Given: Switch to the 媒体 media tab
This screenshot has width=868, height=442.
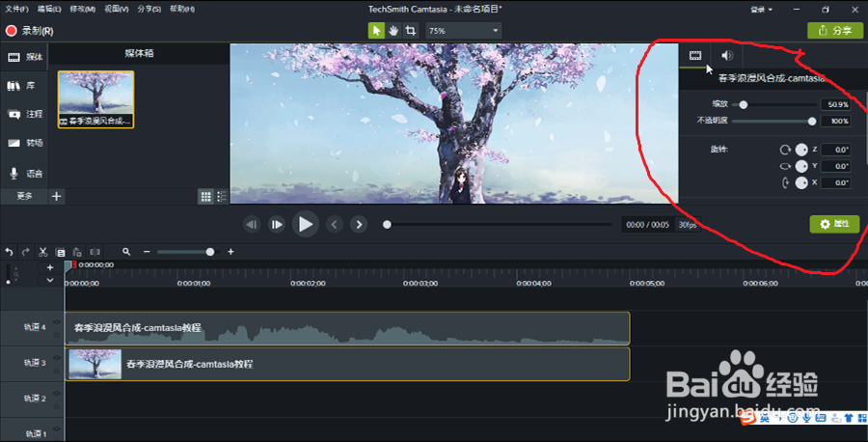Looking at the screenshot, I should click(x=25, y=57).
